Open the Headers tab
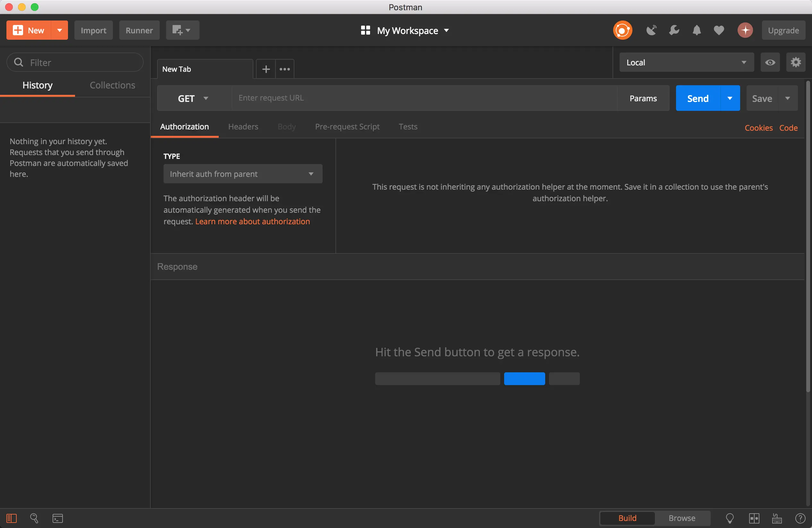The image size is (812, 528). (x=243, y=127)
